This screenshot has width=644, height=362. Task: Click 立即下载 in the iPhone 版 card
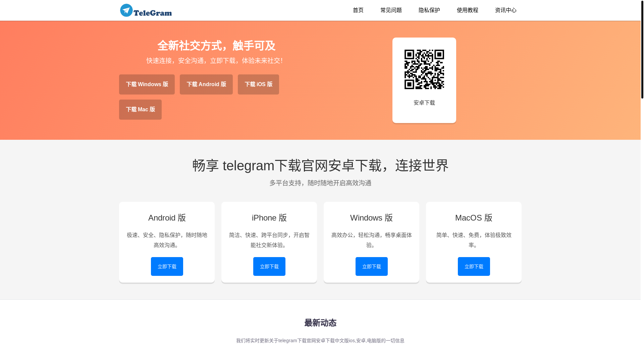click(x=269, y=266)
